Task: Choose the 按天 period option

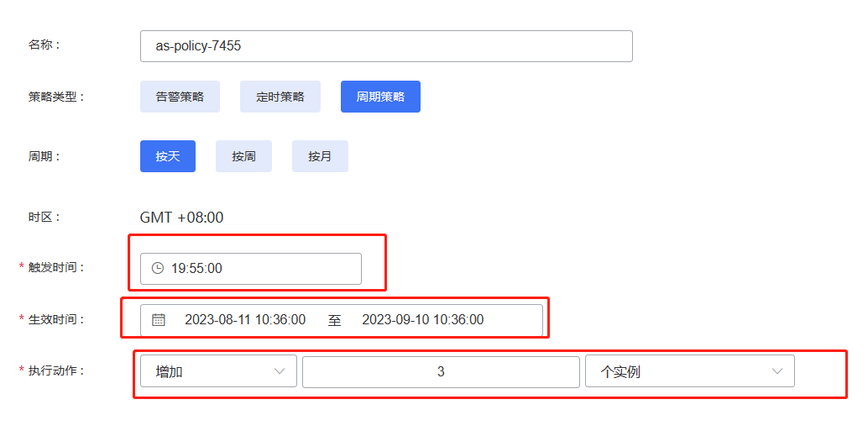Action: [x=168, y=156]
